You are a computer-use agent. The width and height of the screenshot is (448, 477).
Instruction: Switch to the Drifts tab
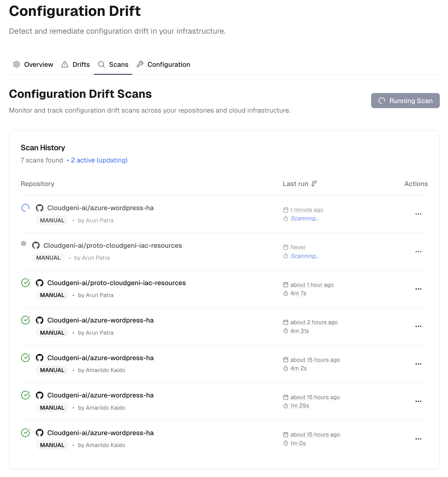pyautogui.click(x=76, y=64)
